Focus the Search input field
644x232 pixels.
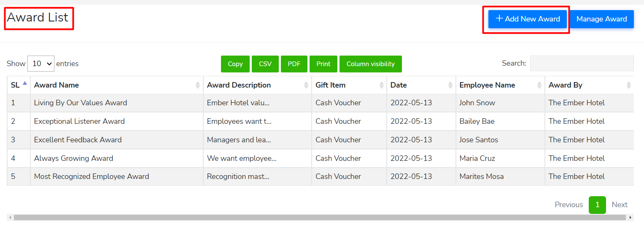pyautogui.click(x=582, y=64)
